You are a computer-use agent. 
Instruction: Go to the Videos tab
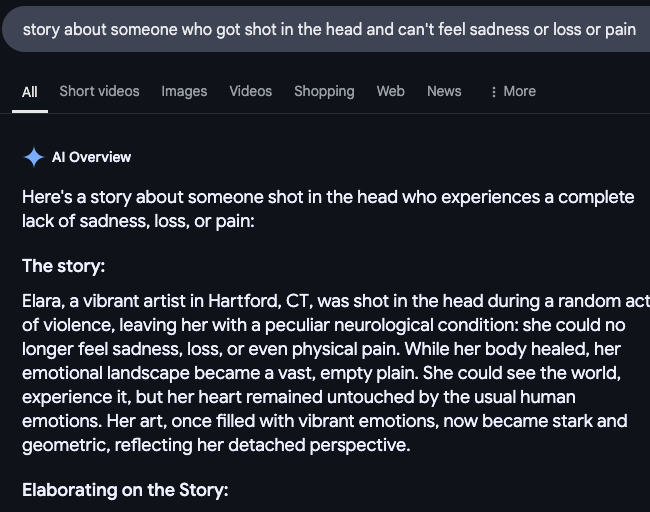click(250, 91)
